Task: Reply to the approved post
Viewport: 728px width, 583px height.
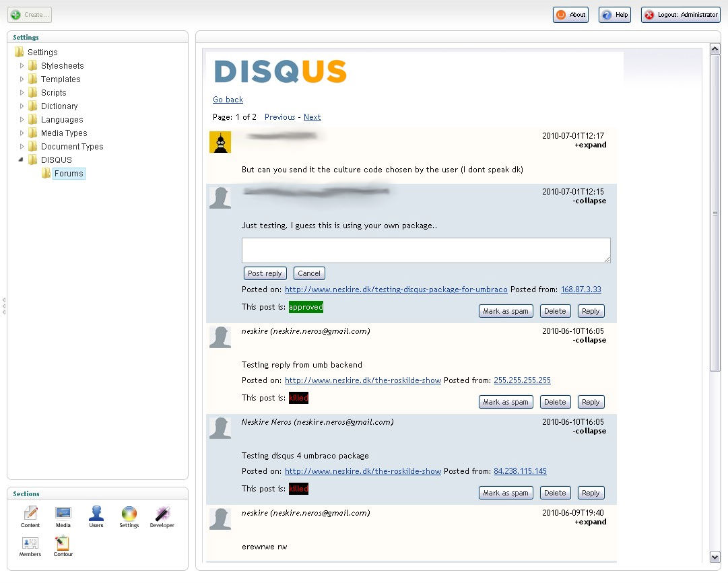Action: (591, 311)
